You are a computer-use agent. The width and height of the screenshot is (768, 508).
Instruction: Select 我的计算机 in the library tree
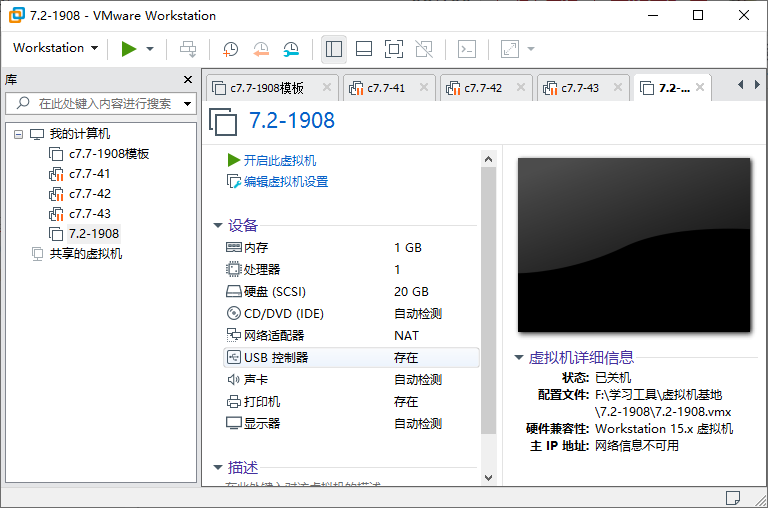click(80, 134)
